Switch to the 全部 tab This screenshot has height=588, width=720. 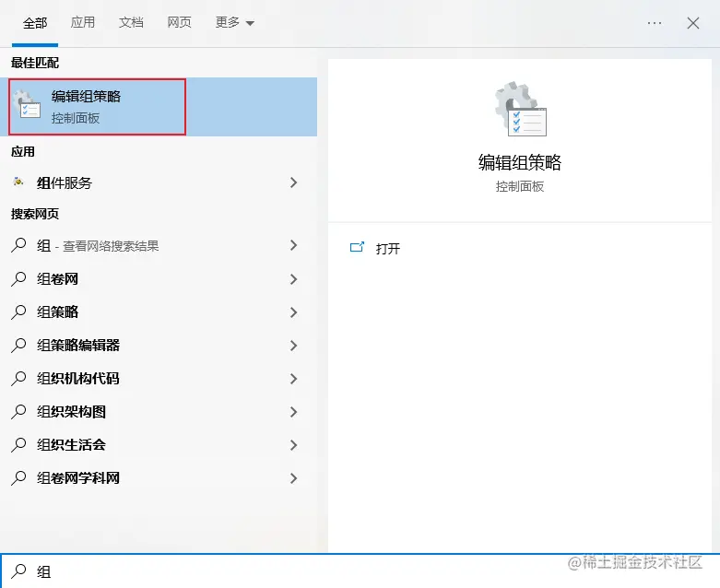35,23
